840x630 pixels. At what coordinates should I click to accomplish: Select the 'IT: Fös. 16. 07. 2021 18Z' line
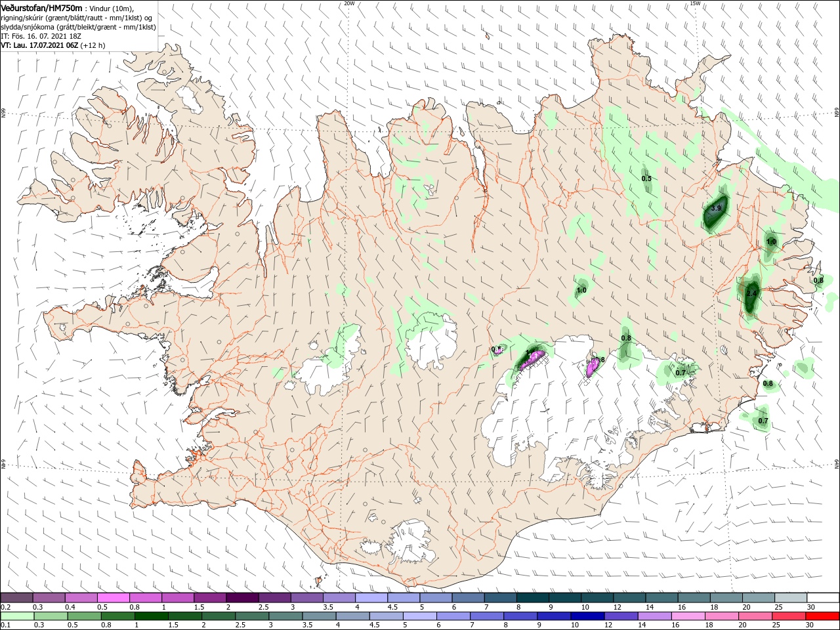click(40, 37)
